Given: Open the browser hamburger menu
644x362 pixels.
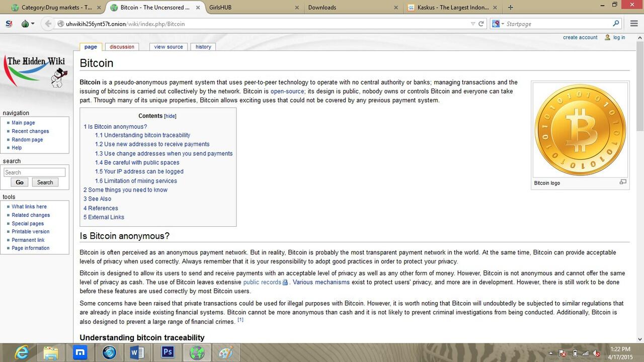Looking at the screenshot, I should (634, 24).
